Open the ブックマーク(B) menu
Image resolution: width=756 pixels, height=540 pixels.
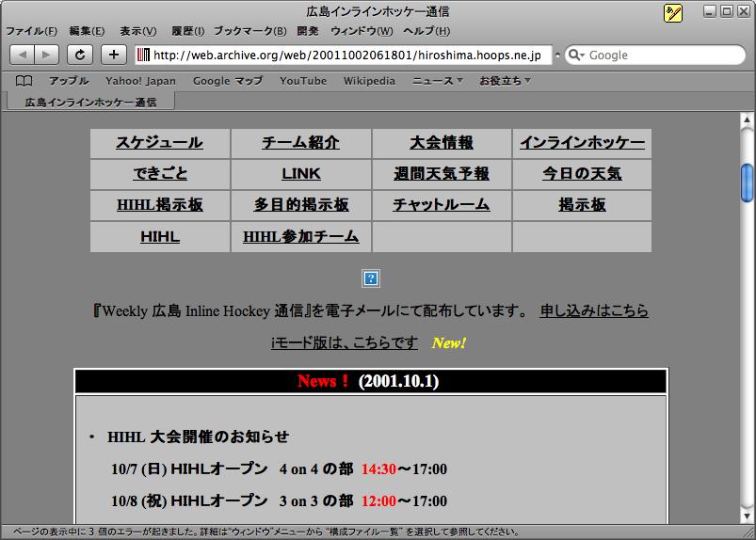pyautogui.click(x=243, y=31)
